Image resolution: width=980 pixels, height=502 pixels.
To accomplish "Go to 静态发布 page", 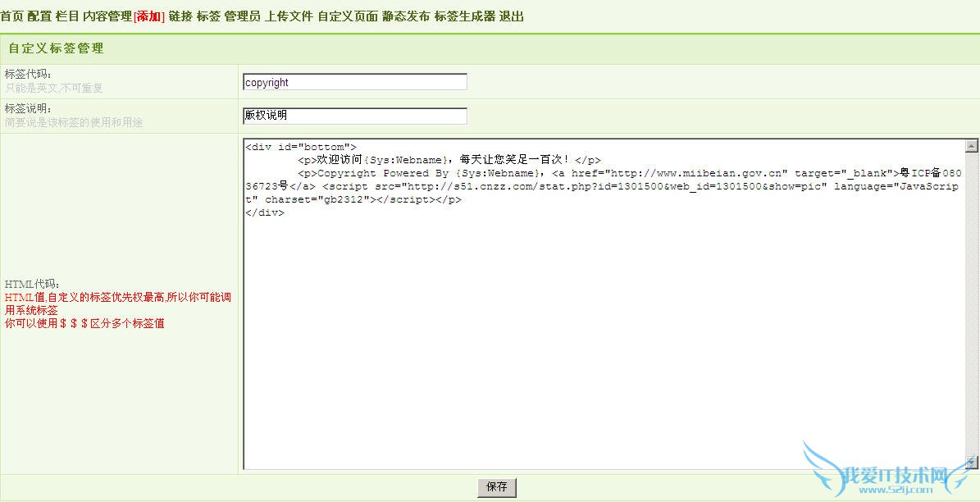I will [x=406, y=17].
